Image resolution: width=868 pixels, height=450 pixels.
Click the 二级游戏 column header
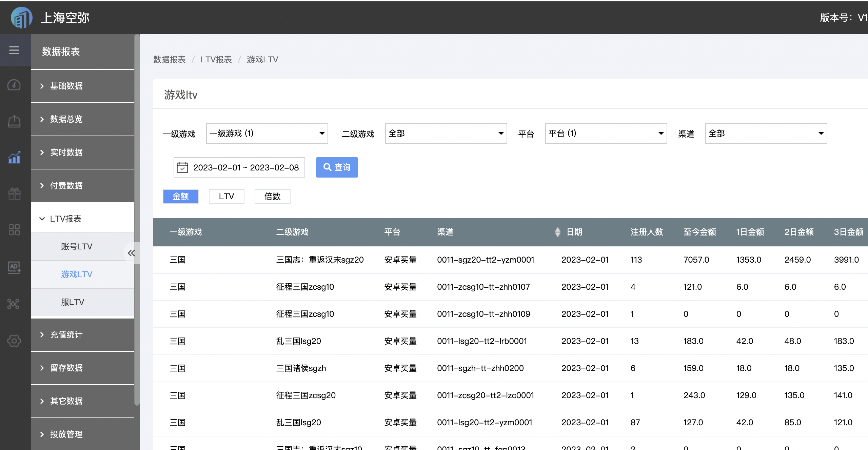click(x=292, y=232)
